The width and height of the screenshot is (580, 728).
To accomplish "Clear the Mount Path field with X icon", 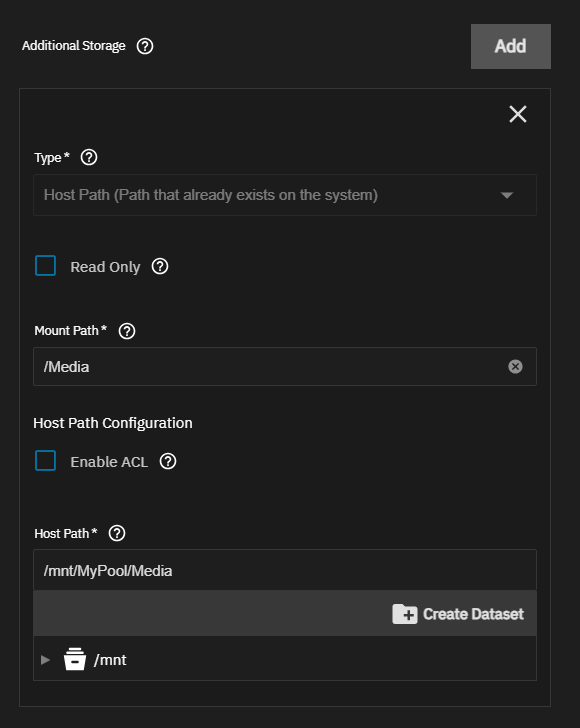I will 515,367.
